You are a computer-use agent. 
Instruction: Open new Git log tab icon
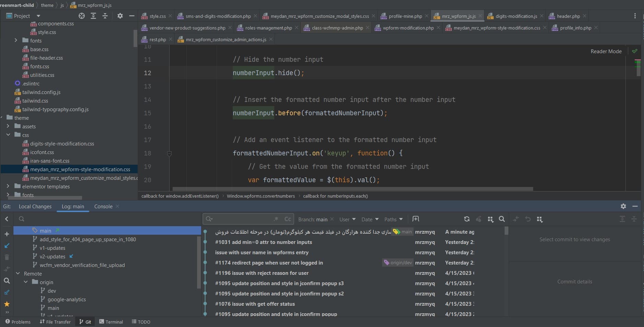pos(416,219)
